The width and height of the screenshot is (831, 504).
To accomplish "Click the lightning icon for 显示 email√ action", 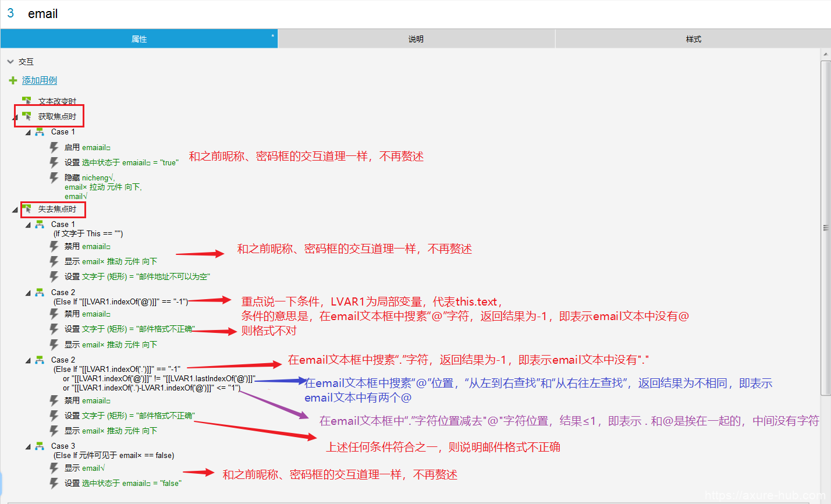I will pos(54,468).
